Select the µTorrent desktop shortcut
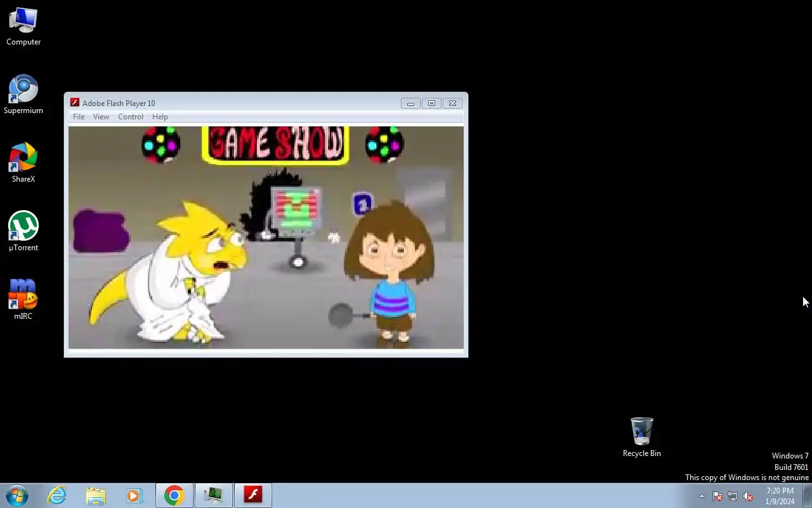Viewport: 812px width, 508px height. coord(23,232)
